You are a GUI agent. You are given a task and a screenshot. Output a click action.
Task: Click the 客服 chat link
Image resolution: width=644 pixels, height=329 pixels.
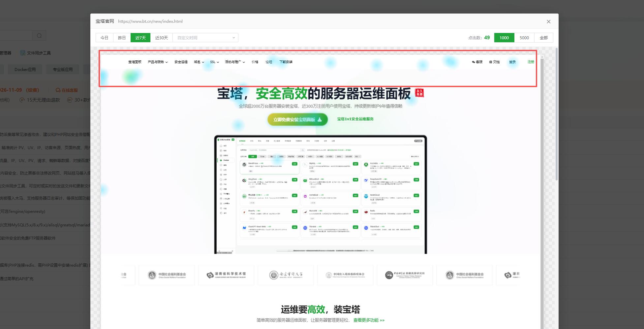point(477,62)
